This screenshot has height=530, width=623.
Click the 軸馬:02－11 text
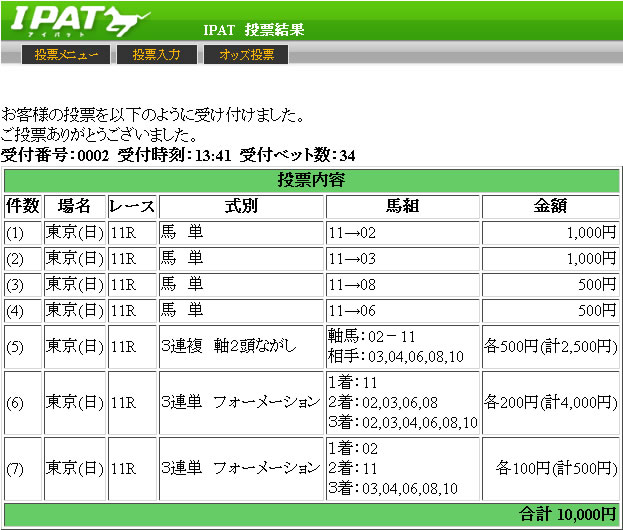tap(371, 337)
